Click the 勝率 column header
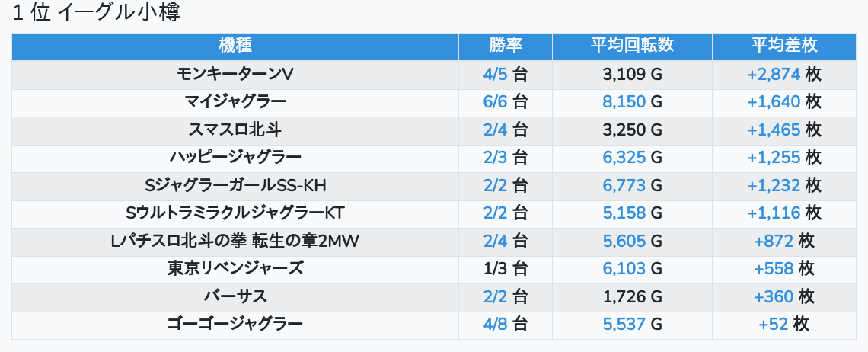The width and height of the screenshot is (868, 352). [505, 46]
